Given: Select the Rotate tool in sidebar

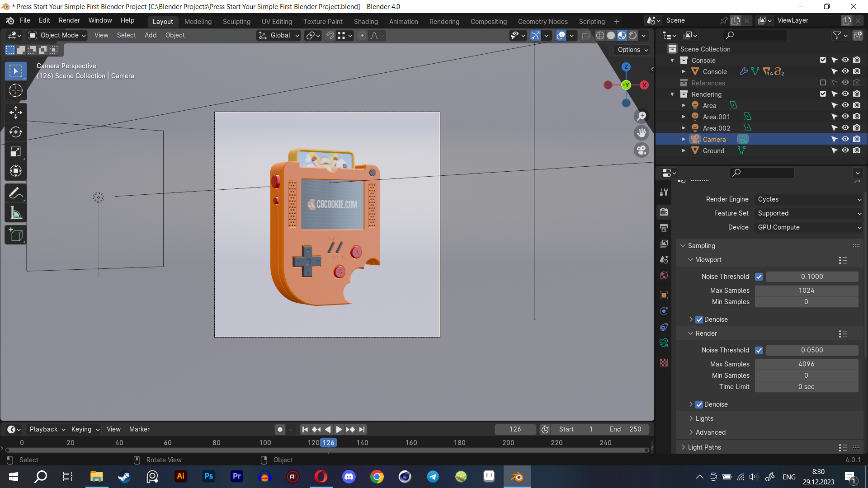Looking at the screenshot, I should coord(16,131).
